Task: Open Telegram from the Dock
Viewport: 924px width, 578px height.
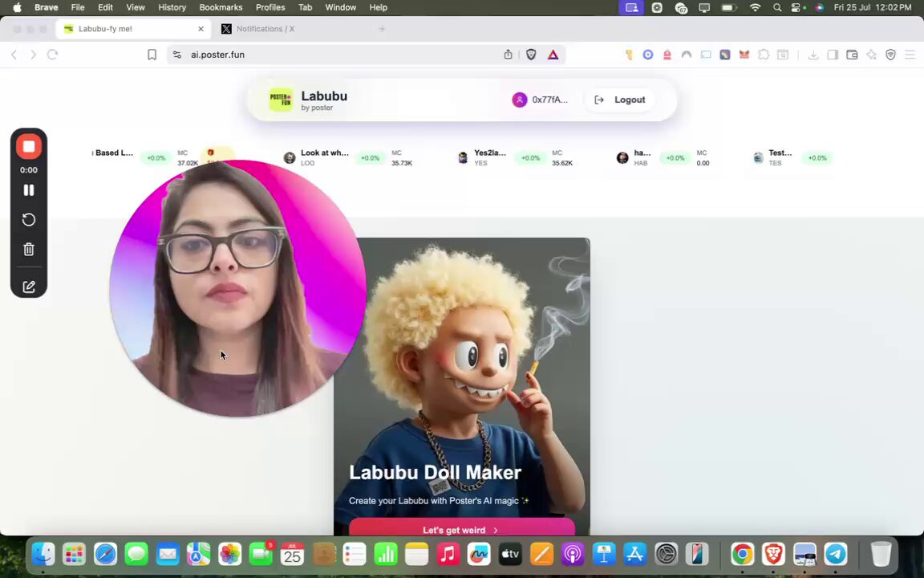Action: click(836, 555)
